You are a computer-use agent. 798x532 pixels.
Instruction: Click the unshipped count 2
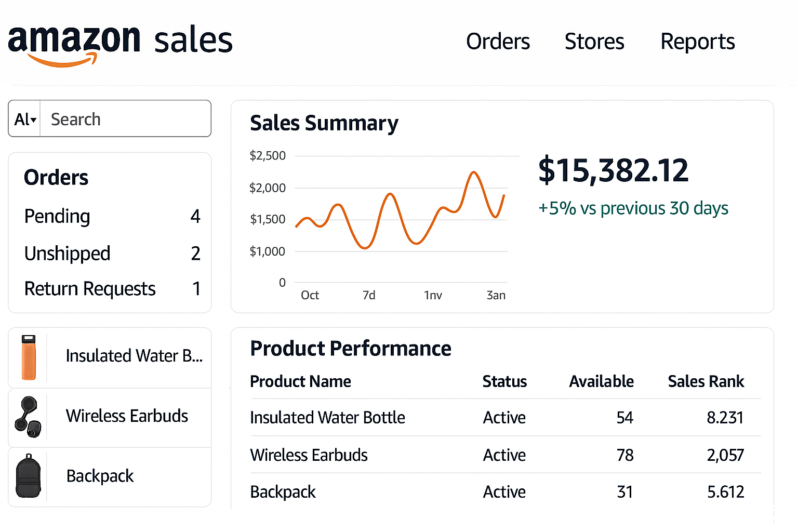pyautogui.click(x=195, y=254)
